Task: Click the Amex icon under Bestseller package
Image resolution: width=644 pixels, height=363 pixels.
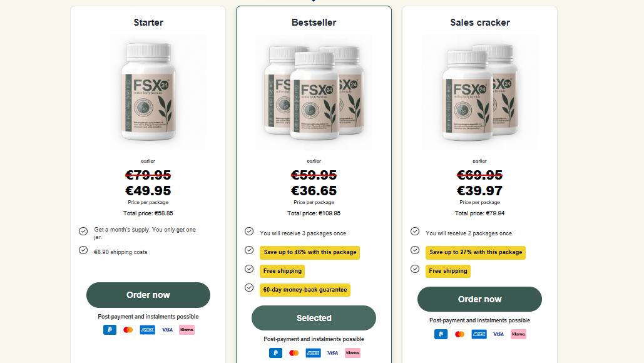Action: [313, 353]
